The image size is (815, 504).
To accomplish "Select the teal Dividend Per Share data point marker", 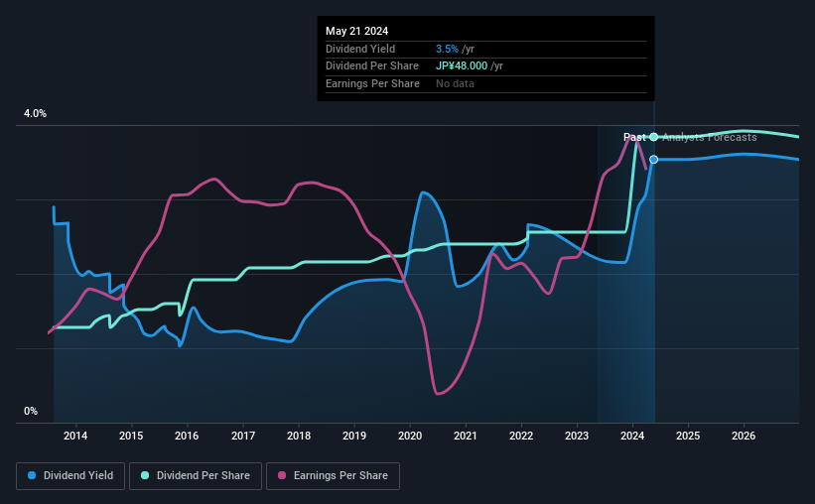I will [654, 137].
